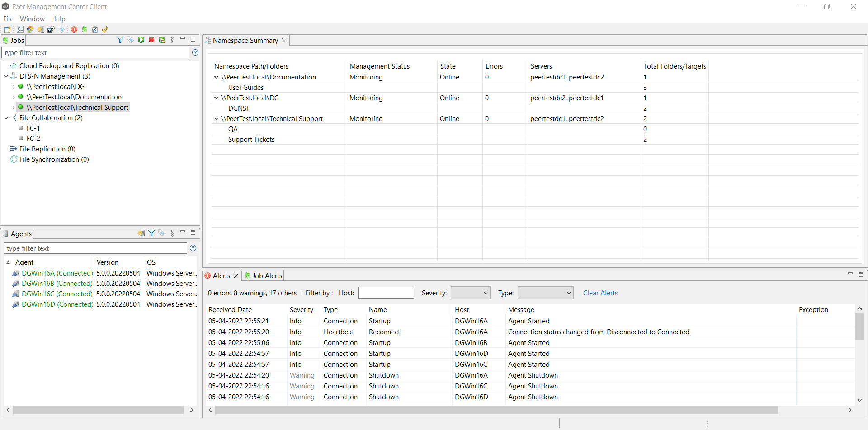Screen dimensions: 868x430
Task: Click the tag icon in Agents panel
Action: tap(162, 234)
